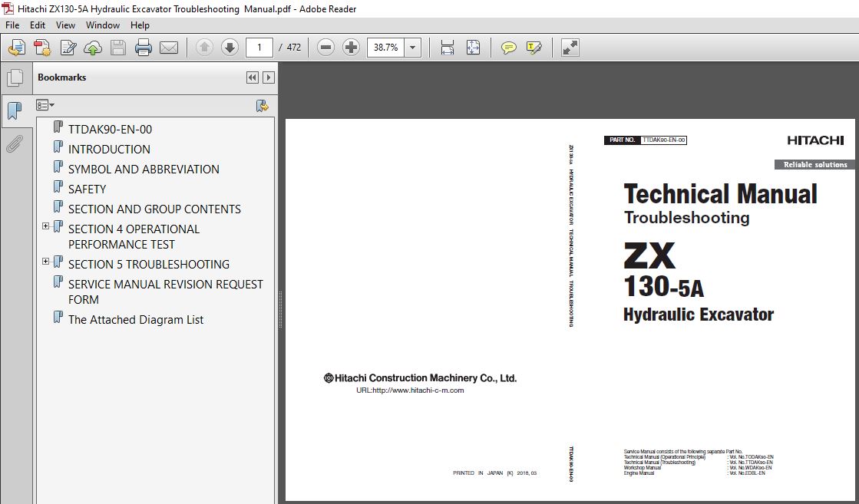Screen dimensions: 859x504
Task: Go to previous page arrow
Action: (x=204, y=48)
